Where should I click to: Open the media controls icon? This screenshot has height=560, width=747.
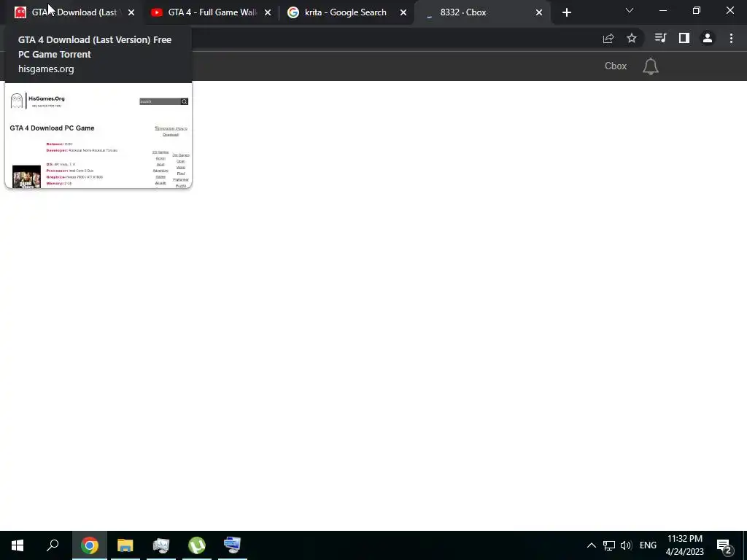pyautogui.click(x=661, y=38)
